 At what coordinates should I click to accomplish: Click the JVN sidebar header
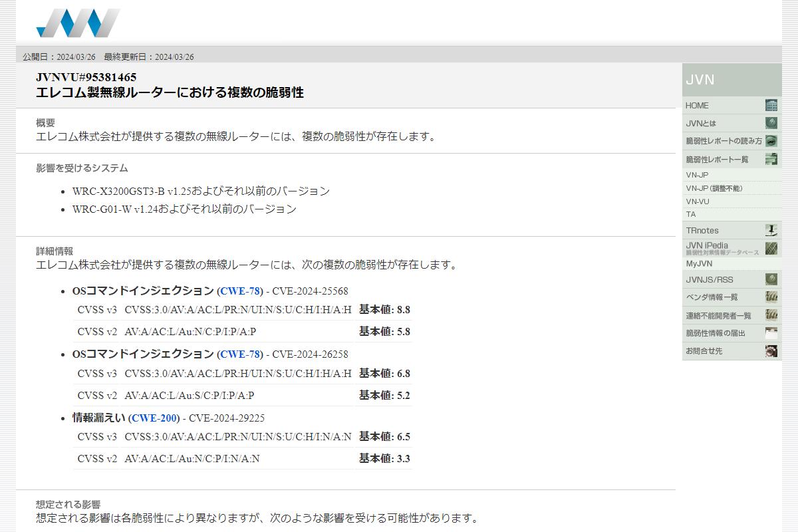coord(732,80)
